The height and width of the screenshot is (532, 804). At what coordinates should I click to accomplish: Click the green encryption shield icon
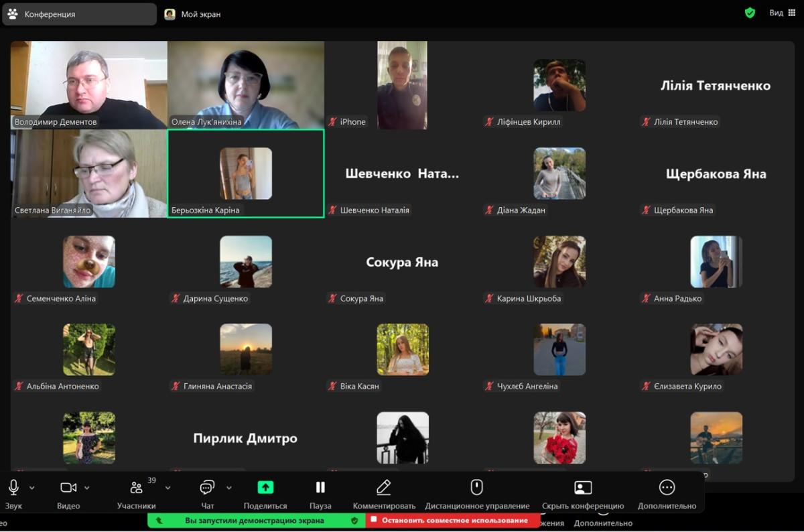pos(750,13)
